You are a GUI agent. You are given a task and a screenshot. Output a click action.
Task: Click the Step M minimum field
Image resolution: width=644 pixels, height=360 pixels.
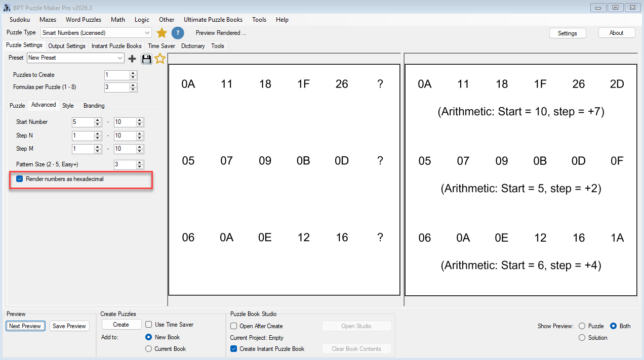point(84,149)
